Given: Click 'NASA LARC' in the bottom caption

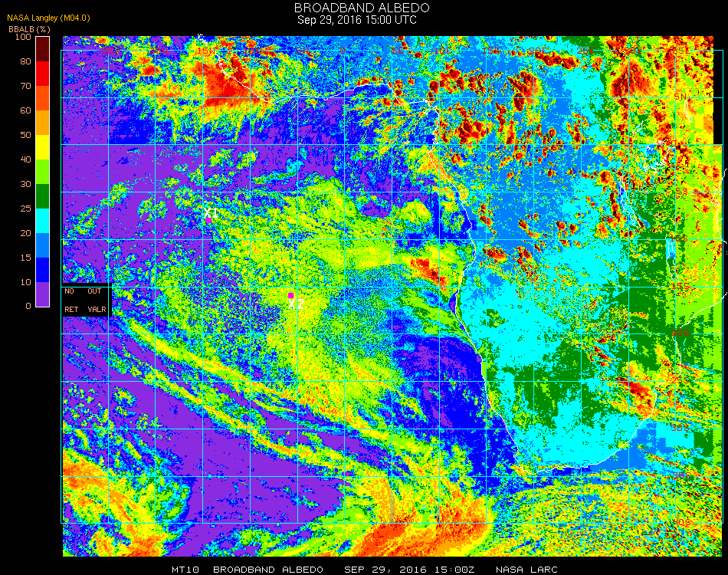Looking at the screenshot, I should point(526,570).
